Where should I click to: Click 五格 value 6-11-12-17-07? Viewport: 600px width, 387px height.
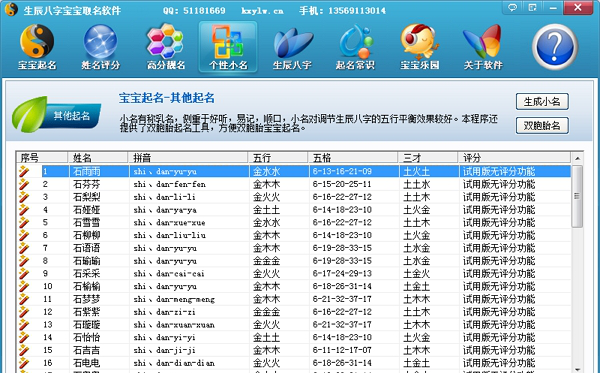pos(342,350)
